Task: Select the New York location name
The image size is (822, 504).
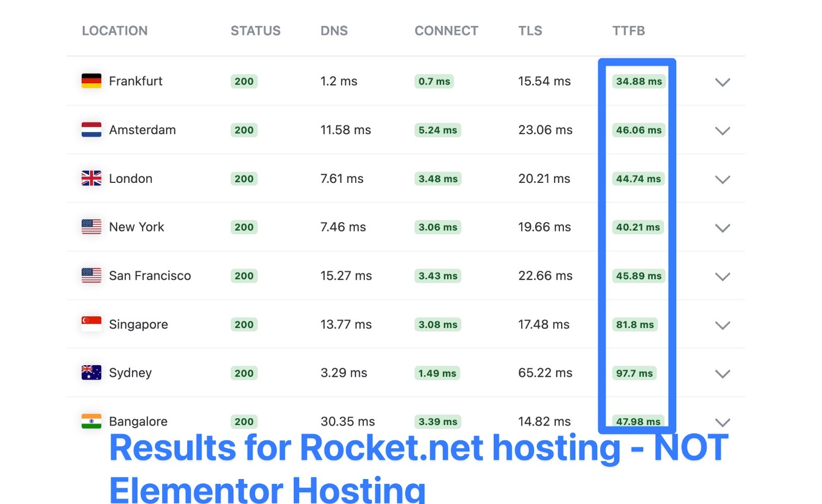Action: click(136, 227)
